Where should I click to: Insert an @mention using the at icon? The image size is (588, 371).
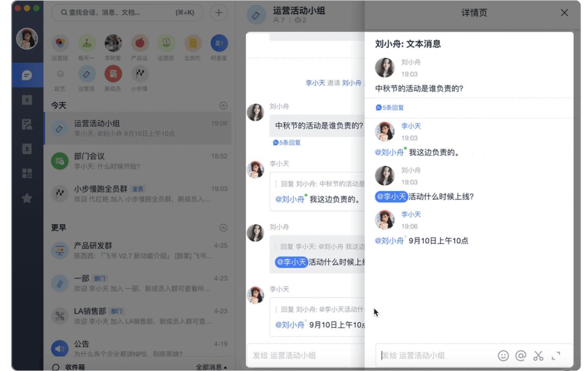pos(520,355)
